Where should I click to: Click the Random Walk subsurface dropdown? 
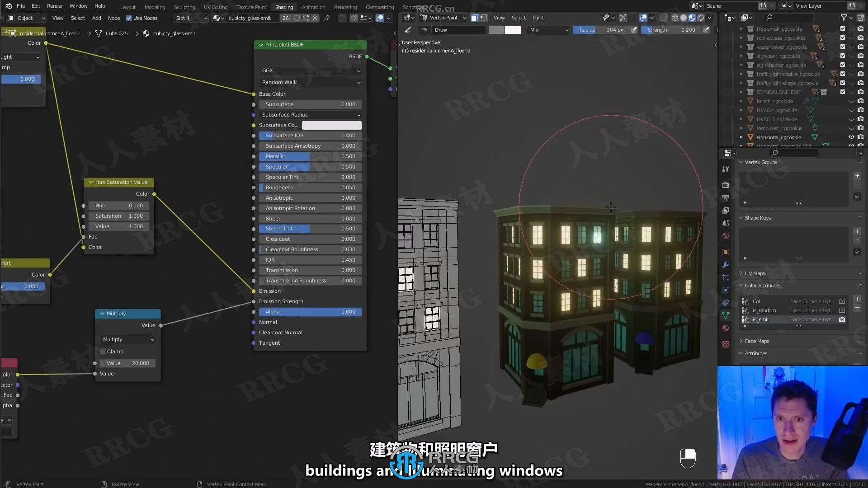click(x=309, y=82)
